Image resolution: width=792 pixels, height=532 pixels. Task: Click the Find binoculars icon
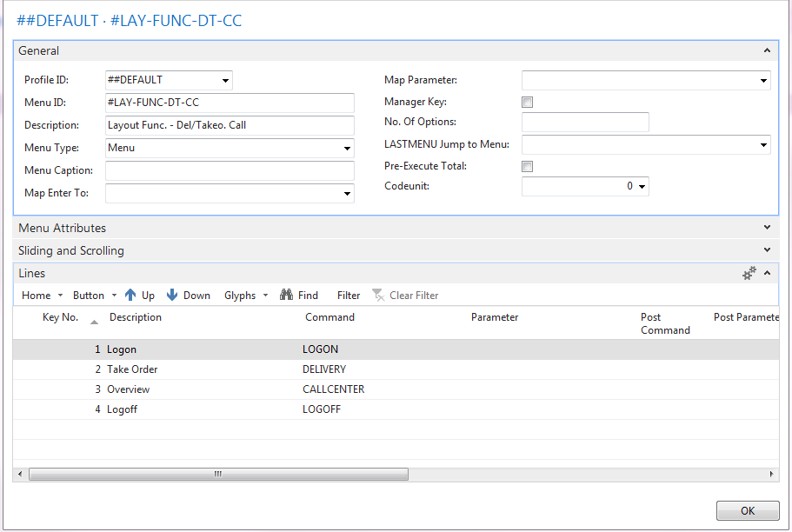[x=286, y=296]
